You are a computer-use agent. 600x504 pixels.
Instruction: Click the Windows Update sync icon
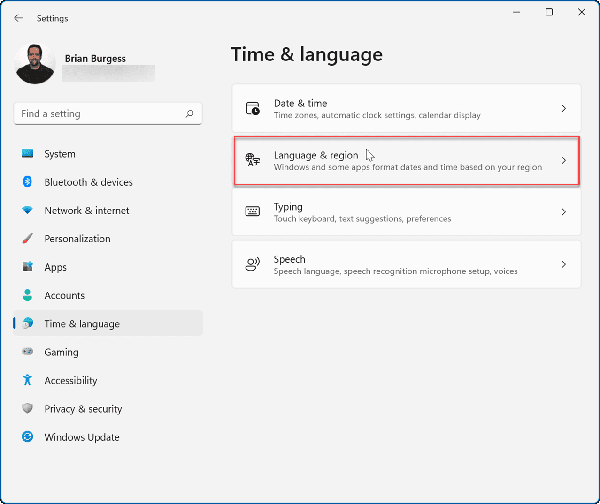click(x=28, y=437)
